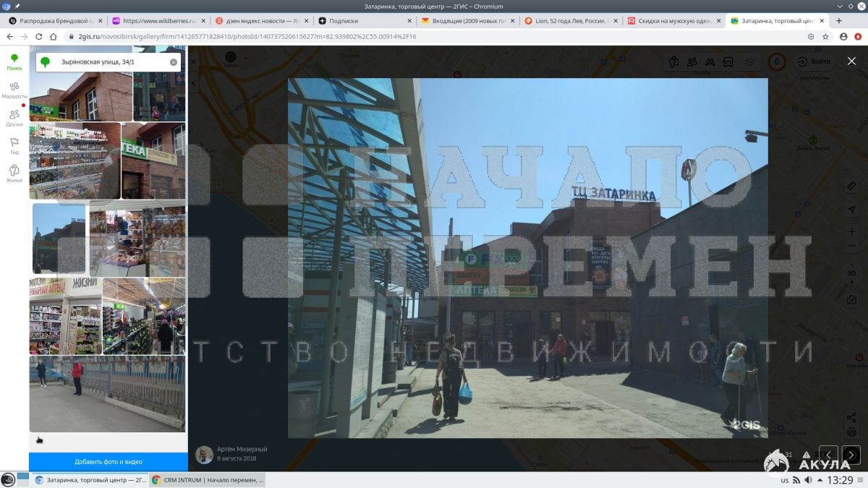
Task: Open the browser profile avatar icon
Action: click(843, 36)
